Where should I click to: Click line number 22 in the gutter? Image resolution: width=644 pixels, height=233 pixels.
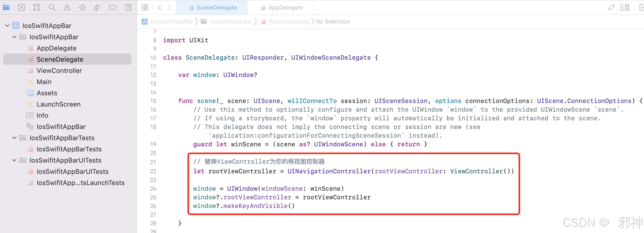point(153,171)
